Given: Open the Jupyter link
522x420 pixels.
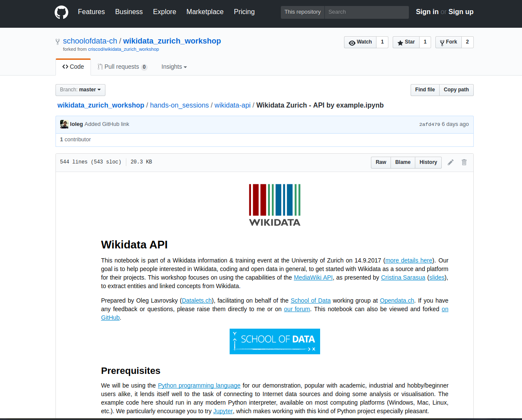Looking at the screenshot, I should [223, 411].
